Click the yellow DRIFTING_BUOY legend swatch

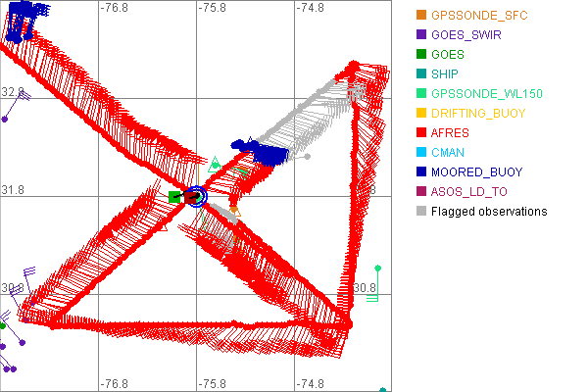click(x=421, y=113)
